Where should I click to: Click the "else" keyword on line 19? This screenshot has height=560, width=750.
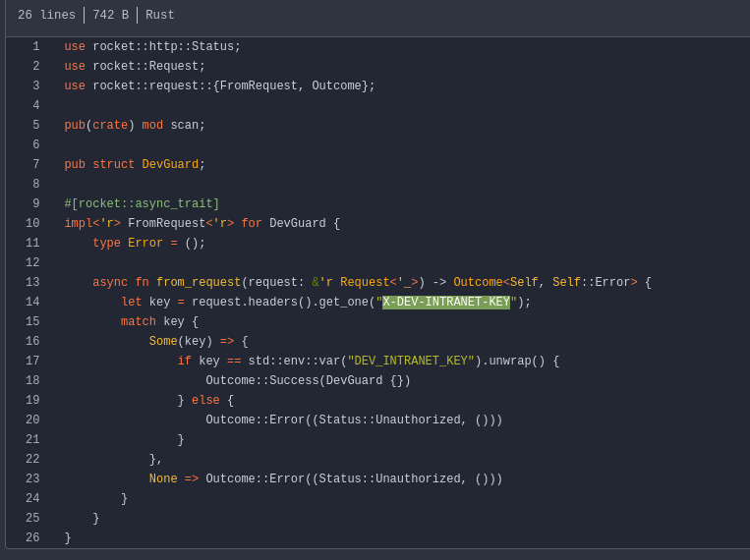205,401
